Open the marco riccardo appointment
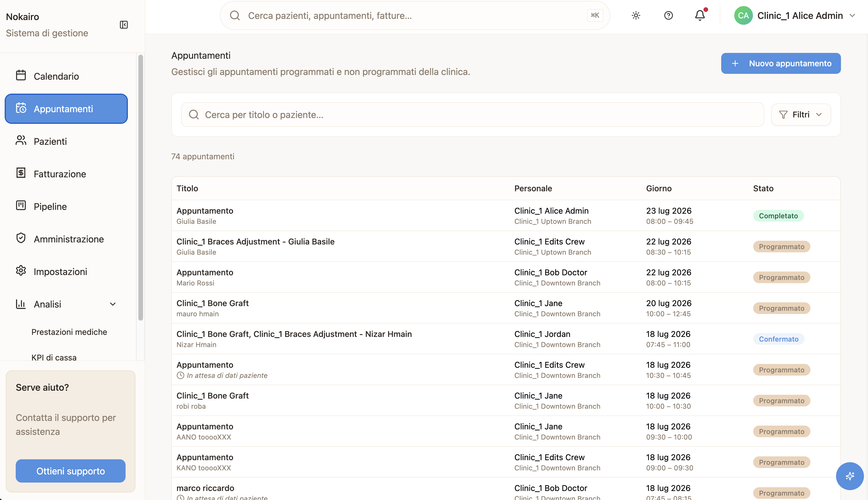This screenshot has width=868, height=500. (506, 489)
